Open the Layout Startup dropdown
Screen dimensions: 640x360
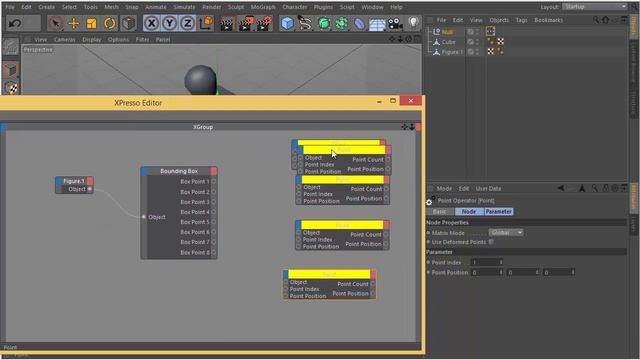tap(595, 7)
